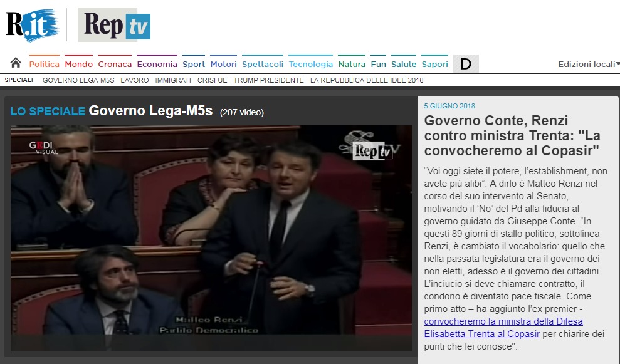This screenshot has width=620, height=364.
Task: Click the 'SPECIALI' label
Action: pyautogui.click(x=19, y=80)
